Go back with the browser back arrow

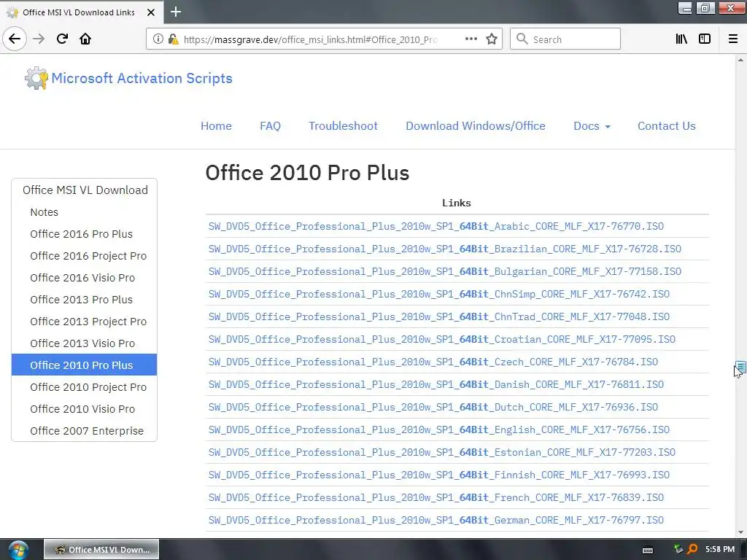click(15, 39)
